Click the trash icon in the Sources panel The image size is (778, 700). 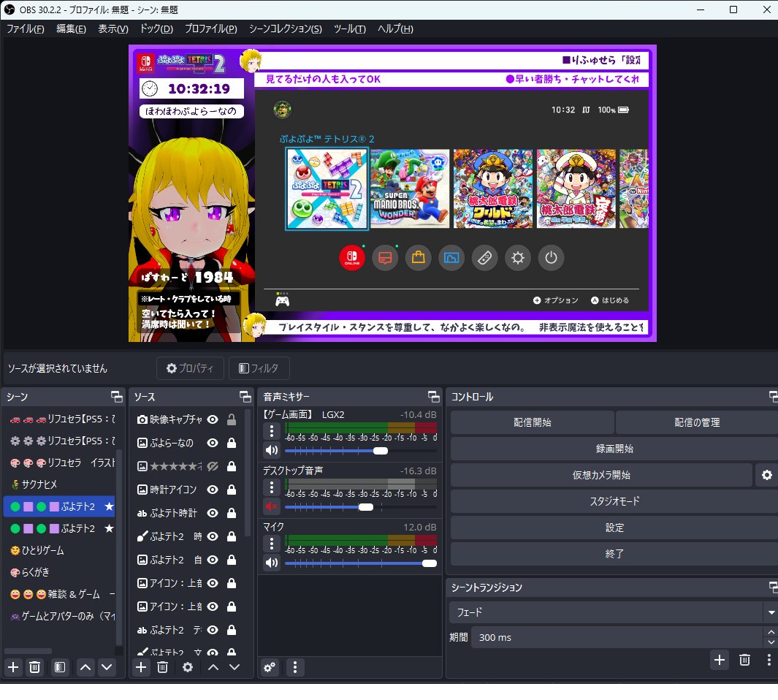tap(163, 666)
